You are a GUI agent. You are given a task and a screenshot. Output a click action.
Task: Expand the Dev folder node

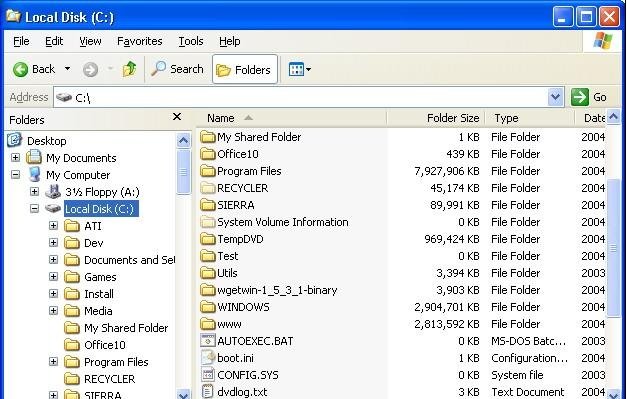pos(53,242)
